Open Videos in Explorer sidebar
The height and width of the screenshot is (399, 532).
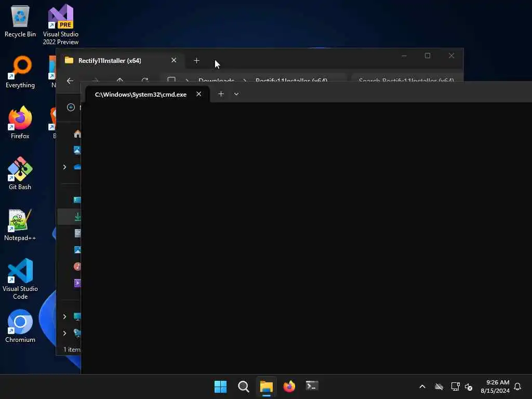77,283
